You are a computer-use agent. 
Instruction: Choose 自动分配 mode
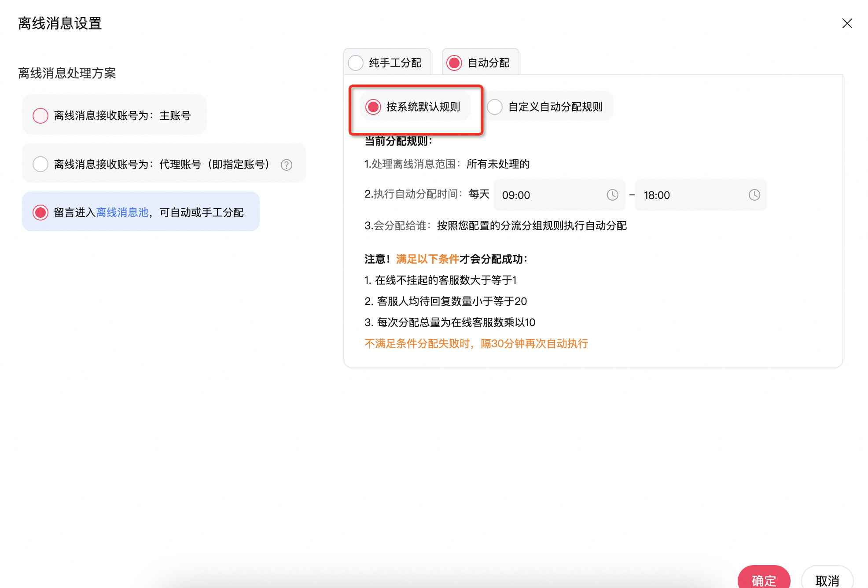(454, 63)
